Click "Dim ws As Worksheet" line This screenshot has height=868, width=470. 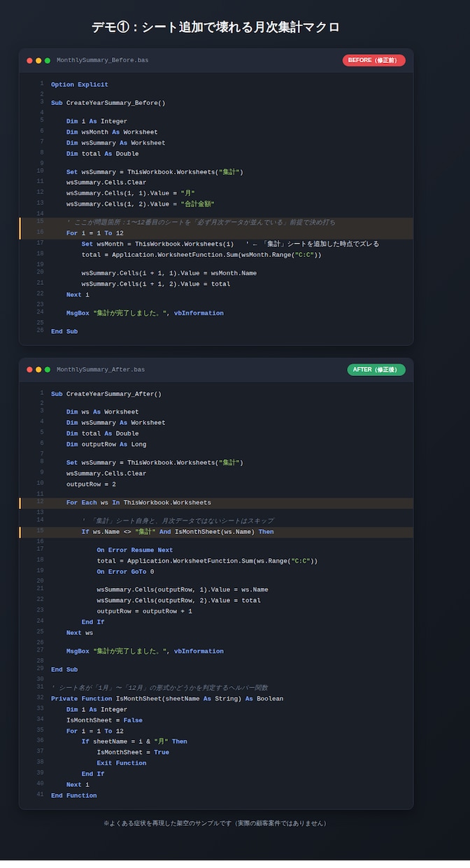(x=103, y=412)
